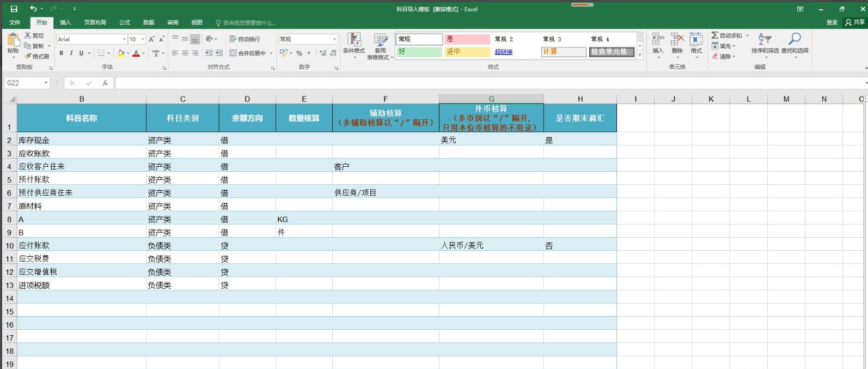Expand Merge and Center (合并后居中) arrow

(x=271, y=53)
